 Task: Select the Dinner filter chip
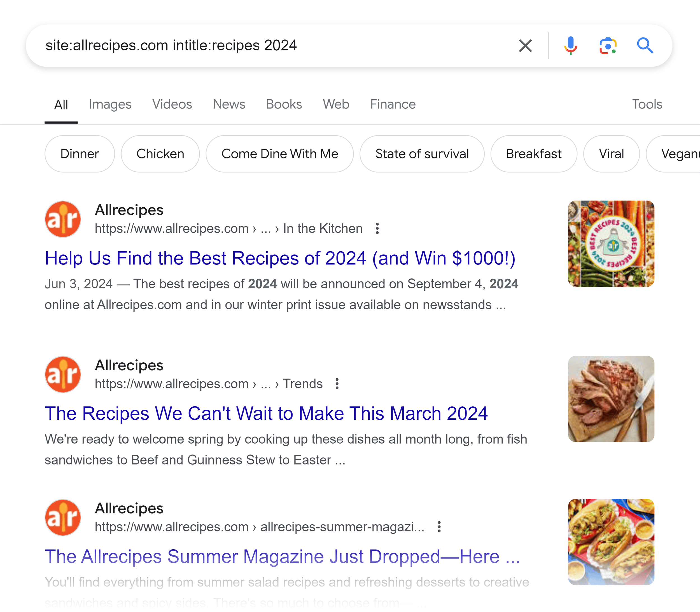[80, 154]
